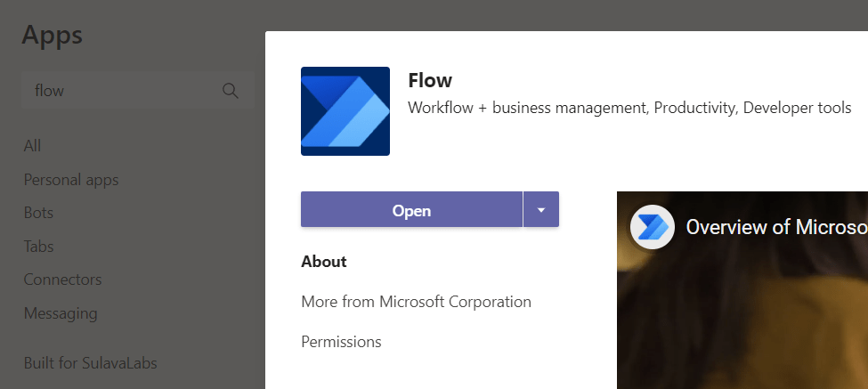Click the Apps page heading
The image size is (868, 389).
pyautogui.click(x=53, y=36)
